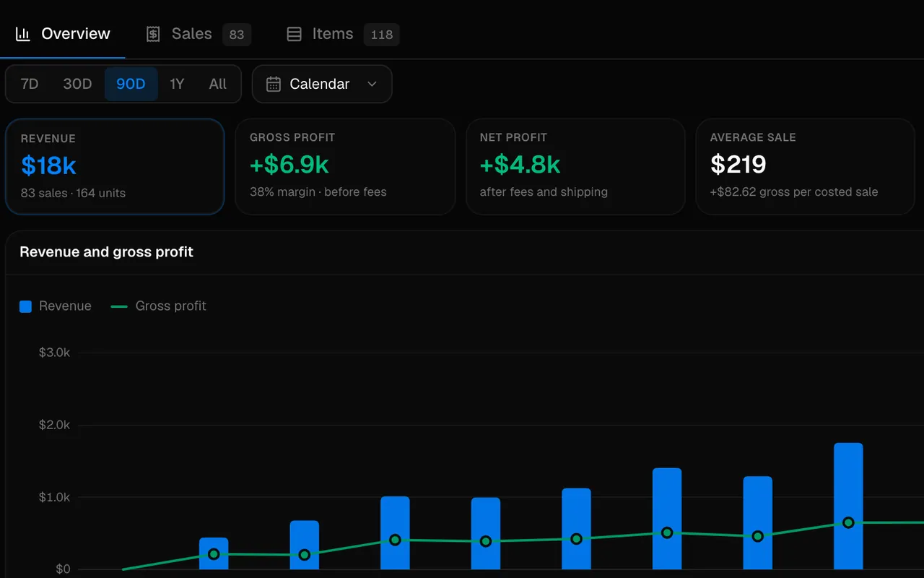
Task: Click the '38% margin · before fees' text
Action: click(x=318, y=191)
